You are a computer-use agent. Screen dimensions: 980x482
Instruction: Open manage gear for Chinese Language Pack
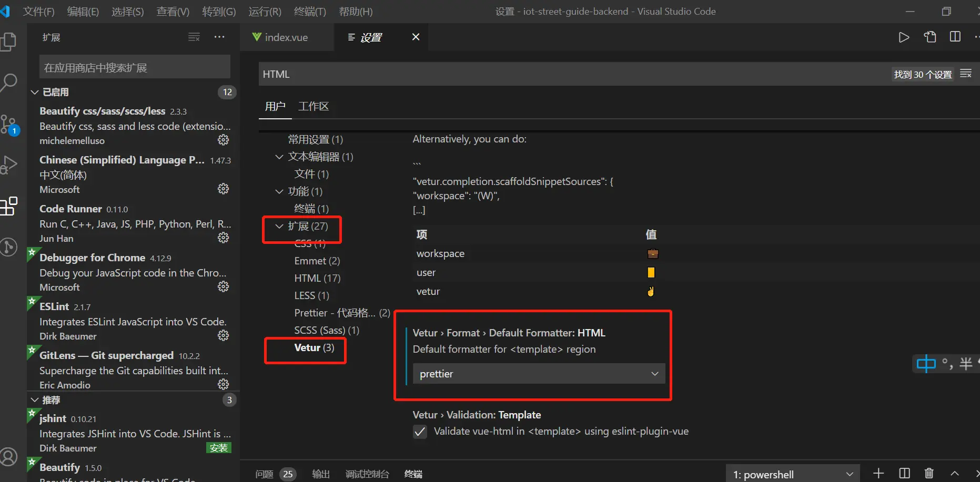click(224, 189)
